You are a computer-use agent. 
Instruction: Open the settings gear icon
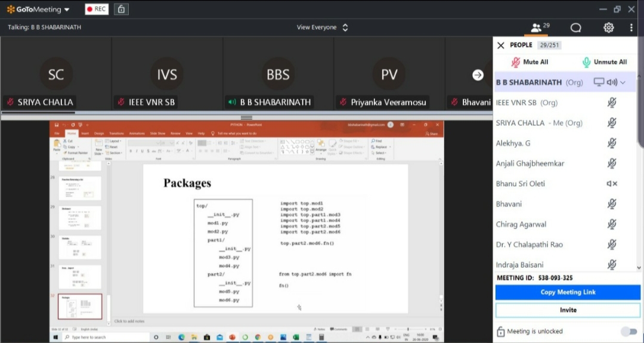[608, 27]
